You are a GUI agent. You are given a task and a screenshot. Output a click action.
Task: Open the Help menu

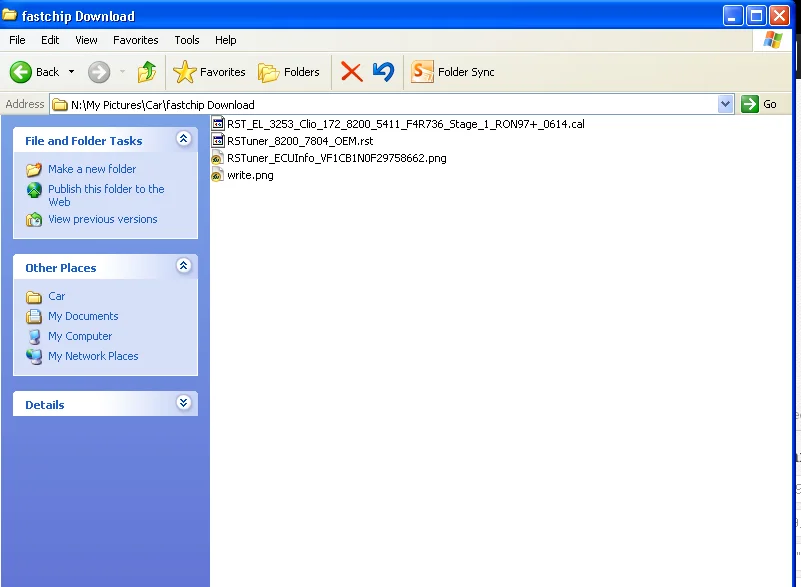[x=225, y=40]
